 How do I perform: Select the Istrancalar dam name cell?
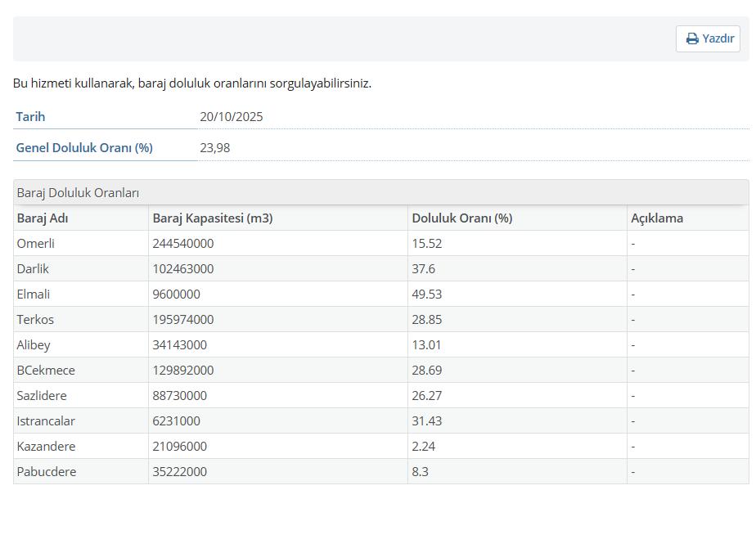(46, 421)
